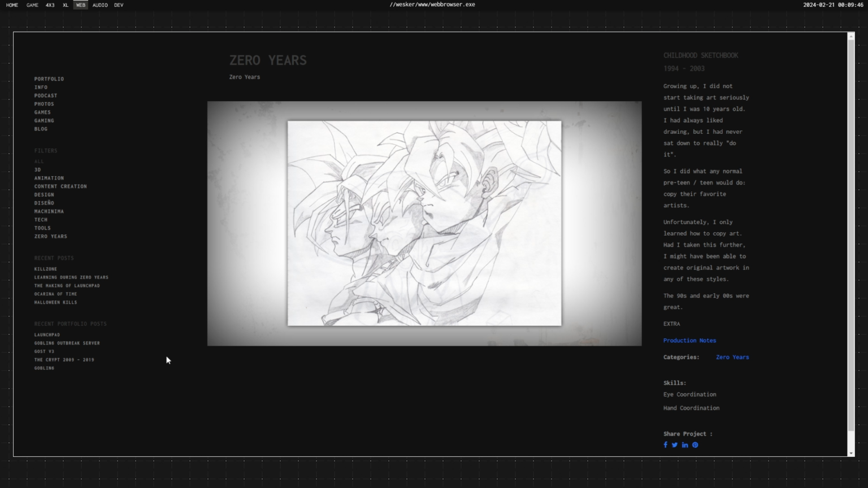Click the RECENT POSTS header
Image resolution: width=868 pixels, height=488 pixels.
(x=54, y=258)
